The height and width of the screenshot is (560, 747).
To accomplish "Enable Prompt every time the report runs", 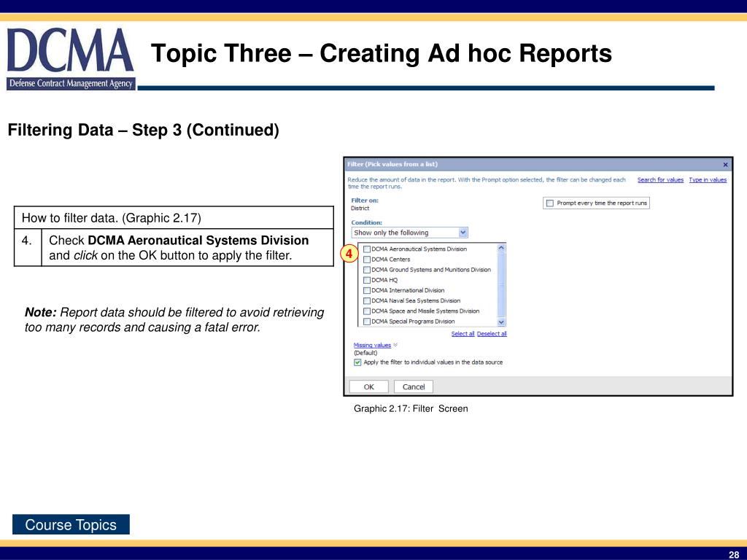I will click(x=550, y=203).
